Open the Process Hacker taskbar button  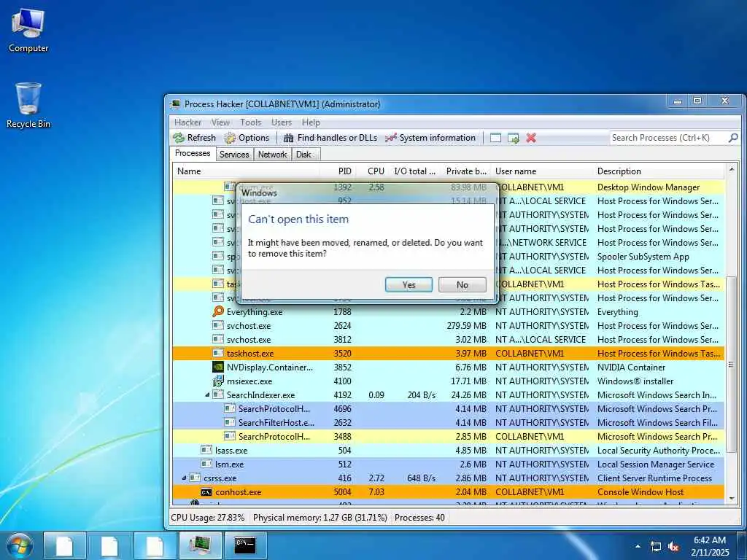point(200,545)
